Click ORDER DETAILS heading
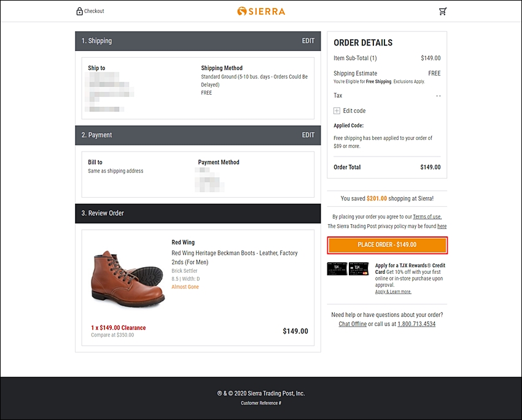 363,43
